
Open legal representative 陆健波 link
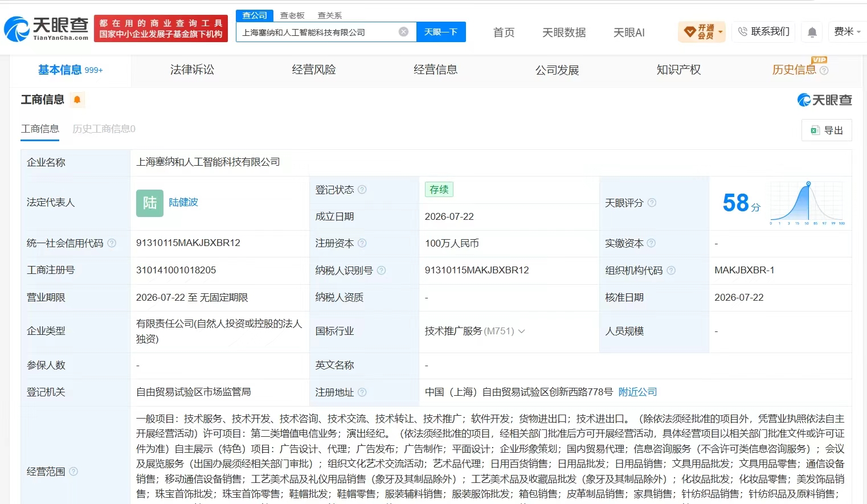[183, 202]
